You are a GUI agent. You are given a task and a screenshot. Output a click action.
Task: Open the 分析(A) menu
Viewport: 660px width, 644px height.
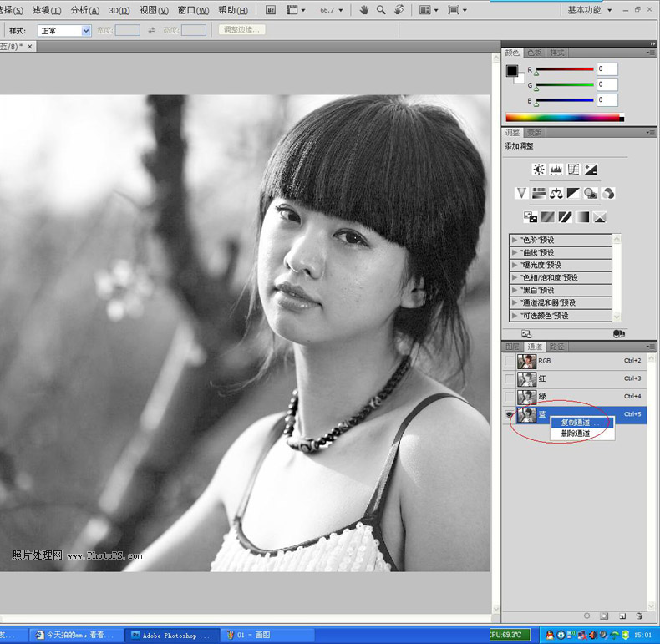tap(85, 10)
